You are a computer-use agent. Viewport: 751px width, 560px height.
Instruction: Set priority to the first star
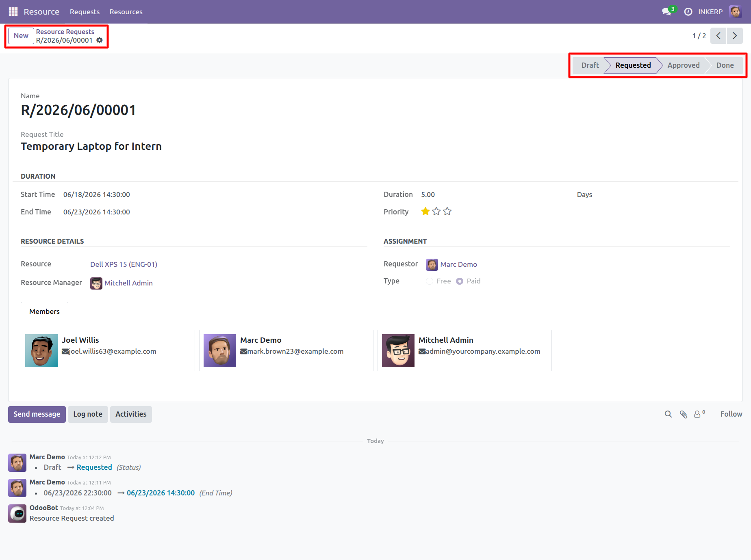tap(425, 212)
